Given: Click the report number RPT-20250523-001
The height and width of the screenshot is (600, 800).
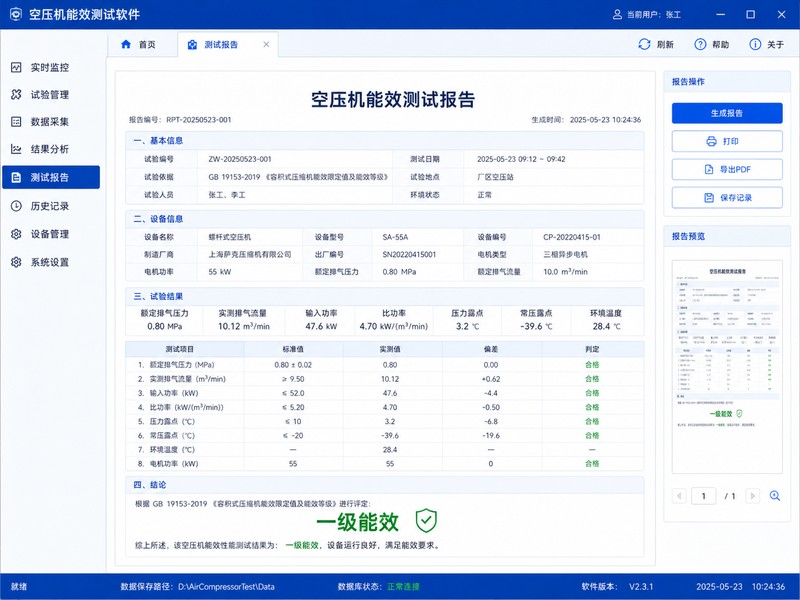Looking at the screenshot, I should pyautogui.click(x=198, y=120).
